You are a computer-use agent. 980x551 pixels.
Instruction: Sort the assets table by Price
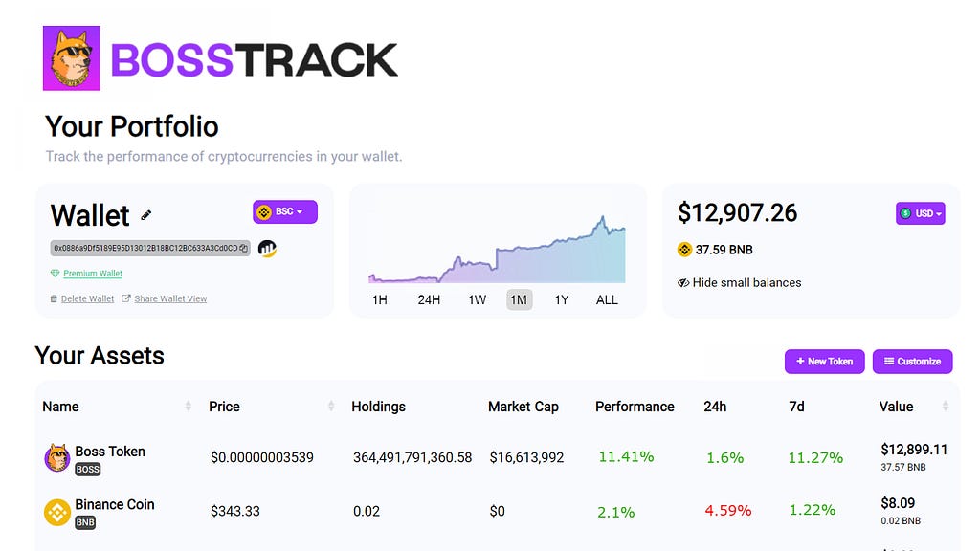point(330,407)
